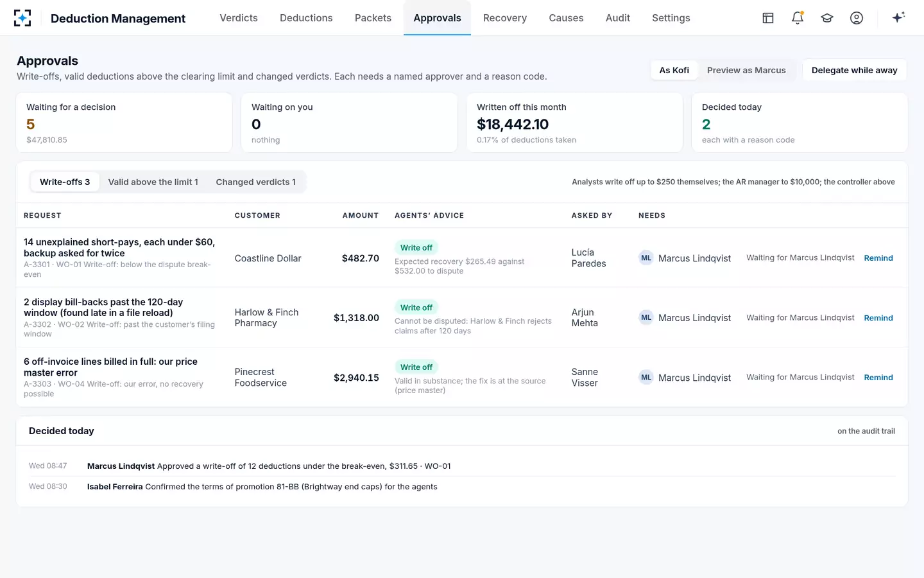The image size is (924, 578).
Task: Remind Marcus about the Harlow & Finch request
Action: [878, 318]
